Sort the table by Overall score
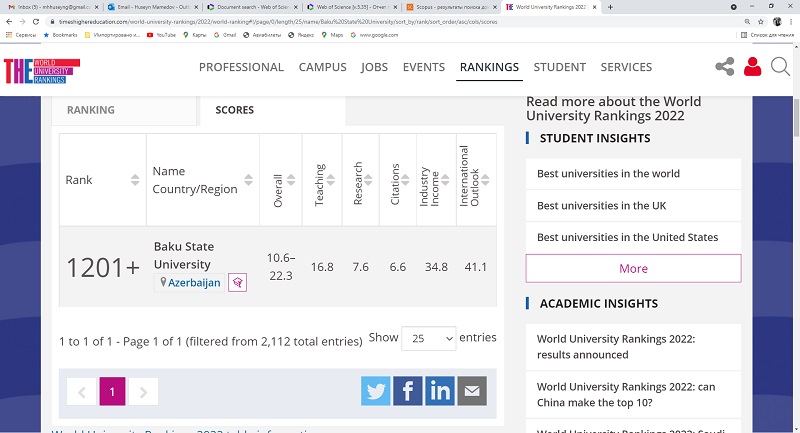Image resolution: width=800 pixels, height=433 pixels. [279, 181]
